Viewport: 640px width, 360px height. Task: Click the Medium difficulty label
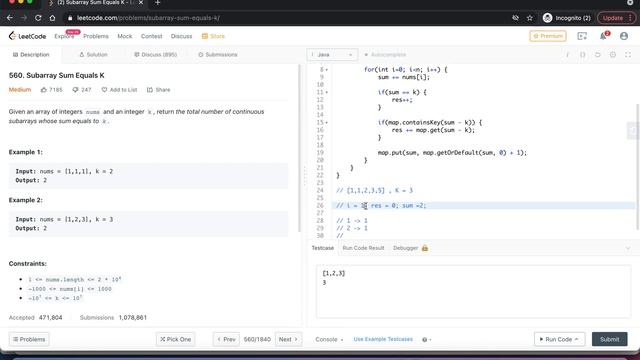pos(20,90)
